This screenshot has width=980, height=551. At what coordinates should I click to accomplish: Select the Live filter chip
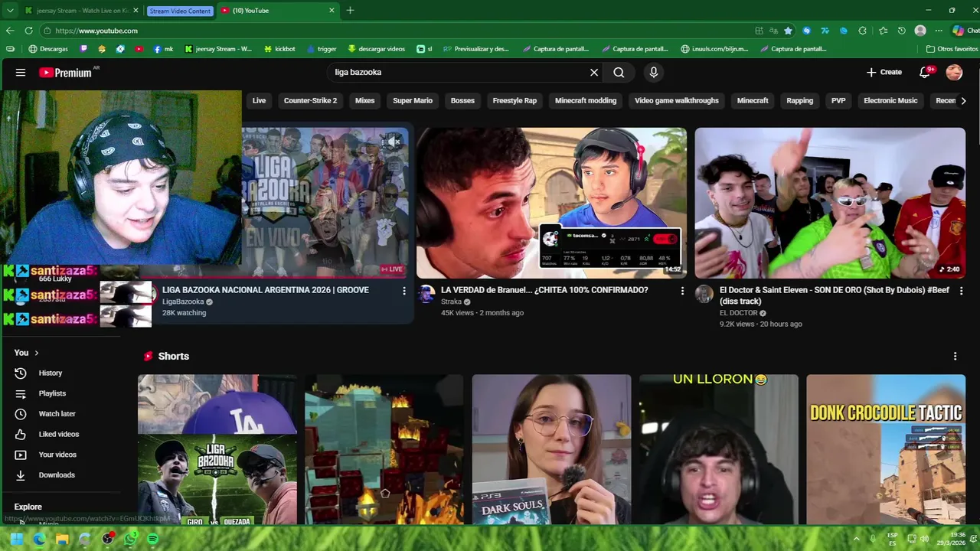(259, 101)
